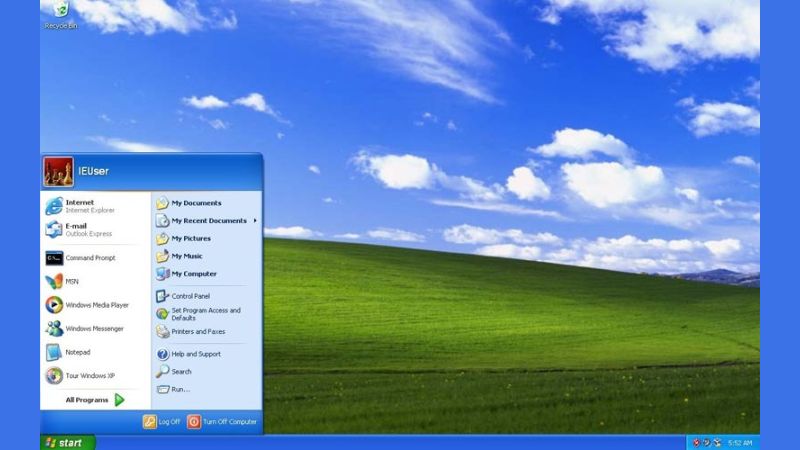
Task: Click Set Program Access and Defaults label
Action: pyautogui.click(x=206, y=314)
